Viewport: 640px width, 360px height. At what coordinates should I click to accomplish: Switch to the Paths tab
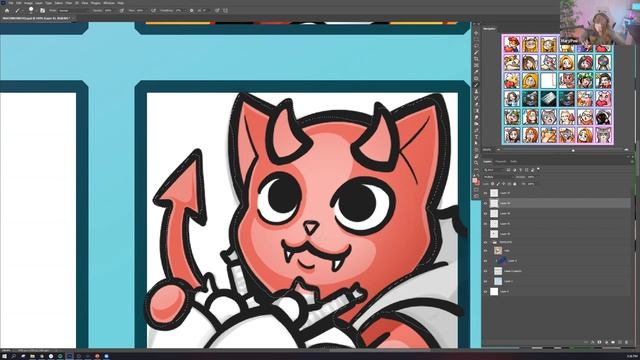click(513, 161)
